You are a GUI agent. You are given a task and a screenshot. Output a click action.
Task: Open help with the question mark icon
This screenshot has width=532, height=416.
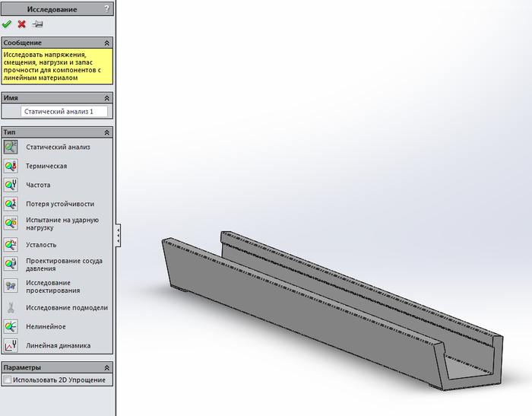(106, 9)
